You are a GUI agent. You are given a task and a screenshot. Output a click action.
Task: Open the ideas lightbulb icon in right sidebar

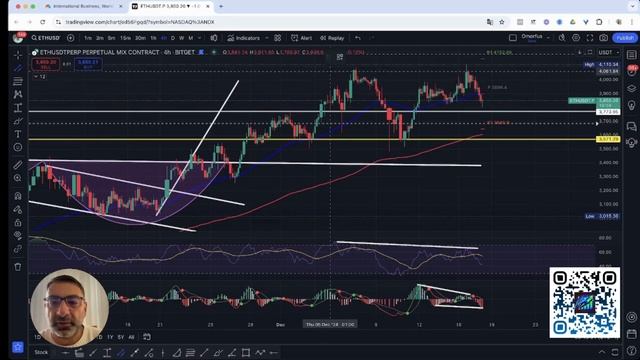click(631, 106)
